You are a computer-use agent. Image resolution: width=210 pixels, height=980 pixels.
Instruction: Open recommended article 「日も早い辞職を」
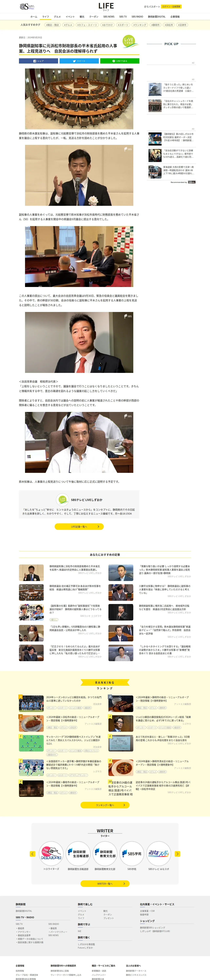[75, 628]
